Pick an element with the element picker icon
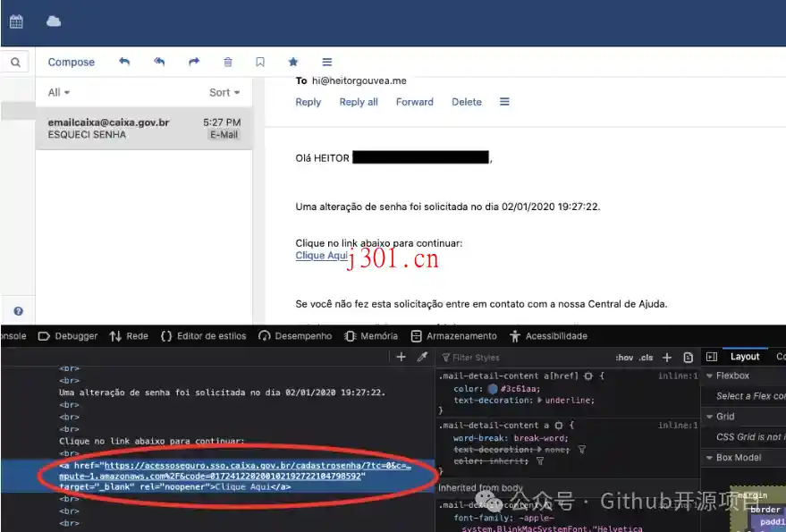Screen dimensions: 786x532 tap(422, 356)
